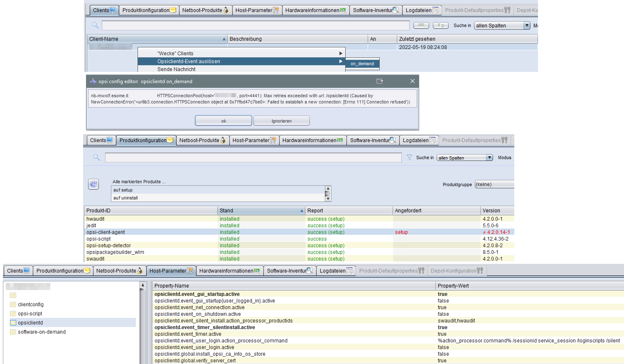Select 'auf setup' in marked products list

(218, 190)
